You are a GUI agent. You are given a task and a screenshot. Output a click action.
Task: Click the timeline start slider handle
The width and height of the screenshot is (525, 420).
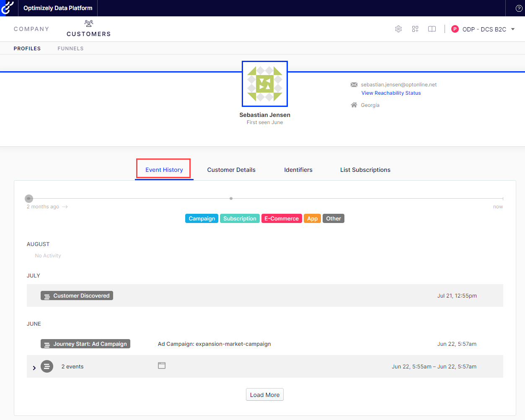click(x=28, y=198)
